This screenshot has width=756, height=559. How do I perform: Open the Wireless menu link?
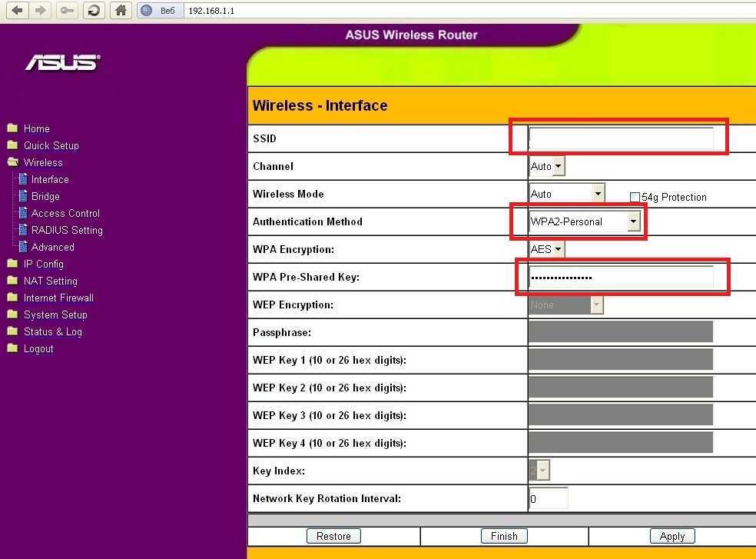43,163
